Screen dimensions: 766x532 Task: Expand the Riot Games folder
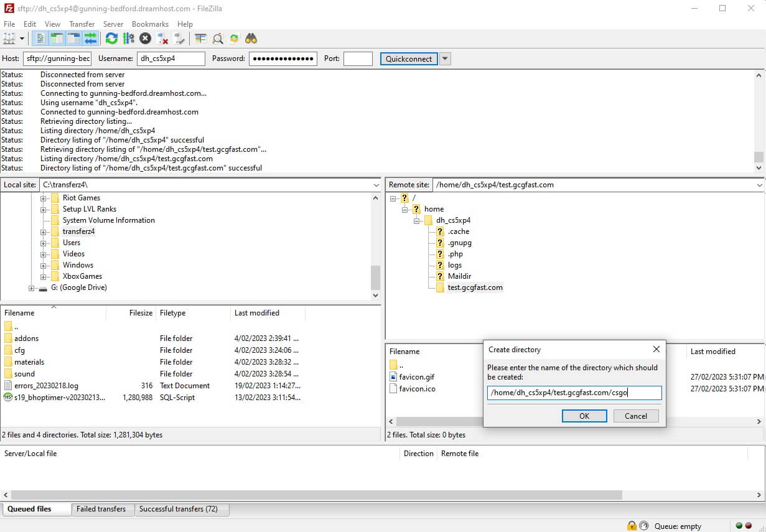click(x=44, y=198)
